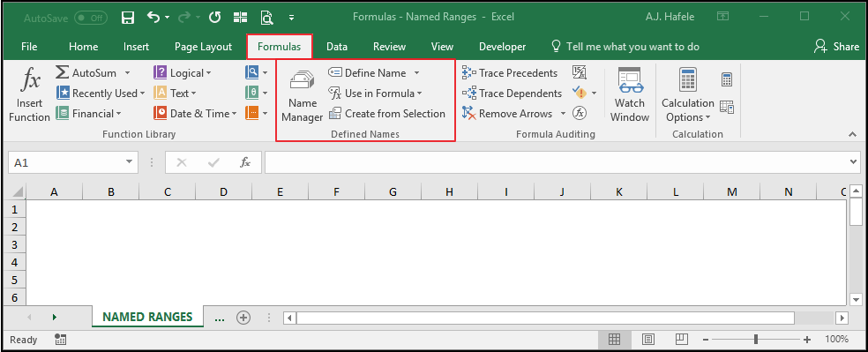The width and height of the screenshot is (868, 352).
Task: Open the Watch Window
Action: (x=630, y=95)
